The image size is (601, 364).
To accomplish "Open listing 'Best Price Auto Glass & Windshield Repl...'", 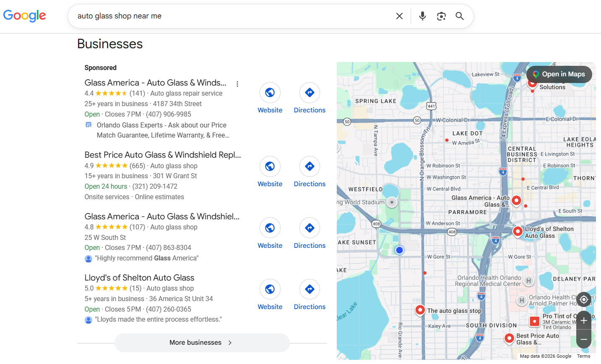I will 163,155.
